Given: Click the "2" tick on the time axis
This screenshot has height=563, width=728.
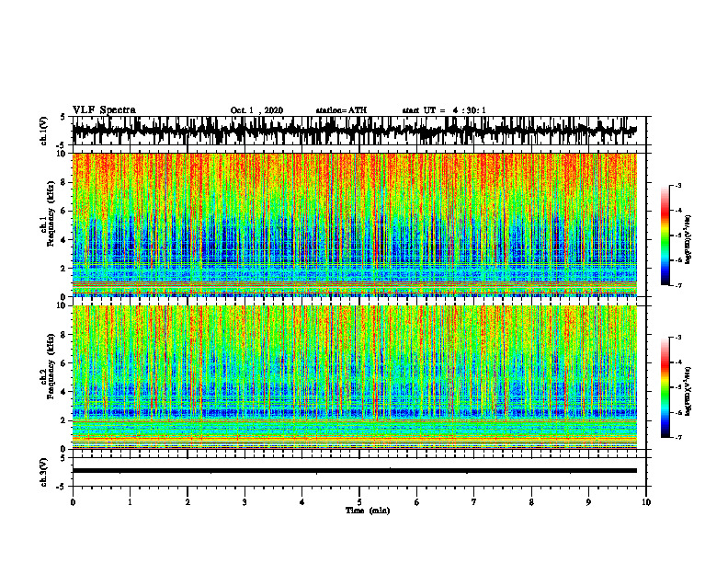Looking at the screenshot, I should pos(188,502).
